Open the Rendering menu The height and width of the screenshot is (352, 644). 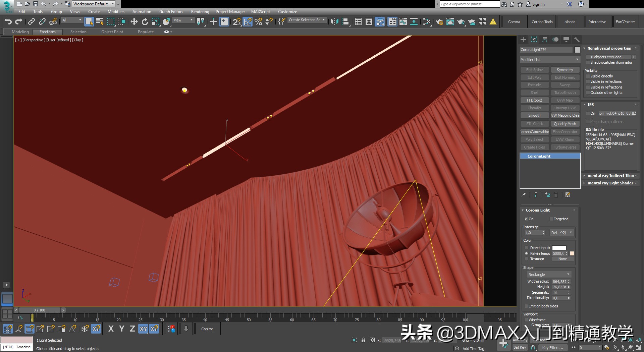[x=200, y=11]
